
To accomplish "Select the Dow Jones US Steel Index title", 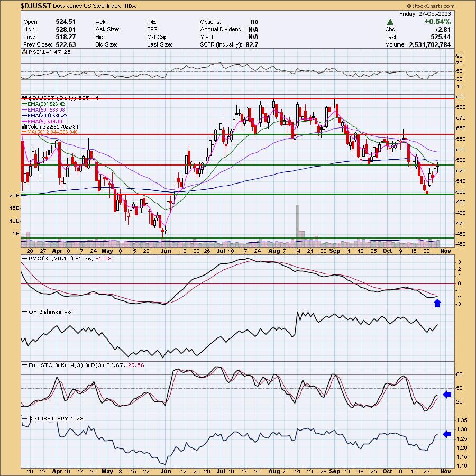I will 87,6.
